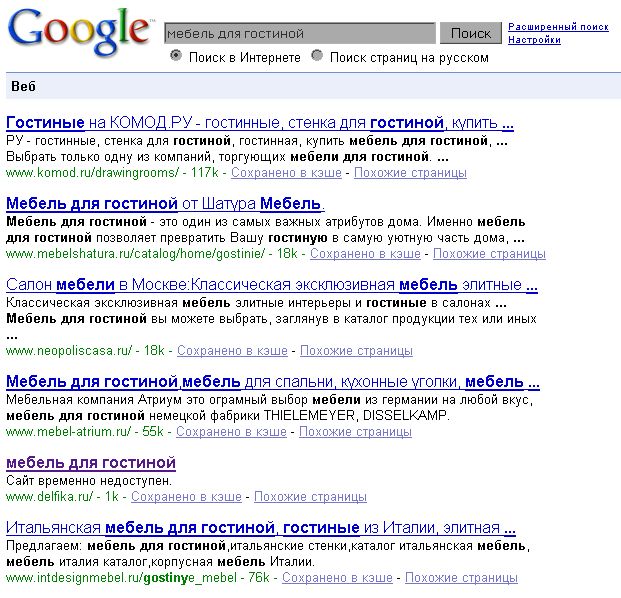
Task: Open result 'Салон мебели в Москве'
Action: [x=272, y=285]
